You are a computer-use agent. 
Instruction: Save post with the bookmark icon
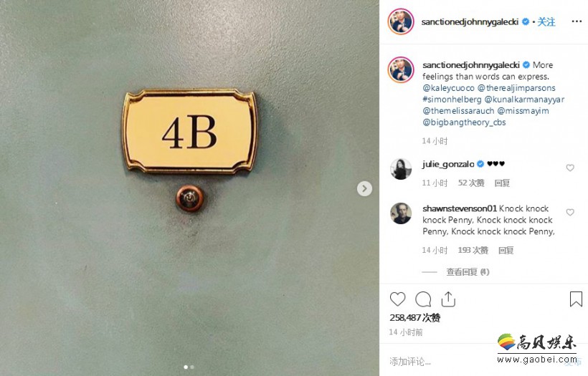pyautogui.click(x=576, y=299)
